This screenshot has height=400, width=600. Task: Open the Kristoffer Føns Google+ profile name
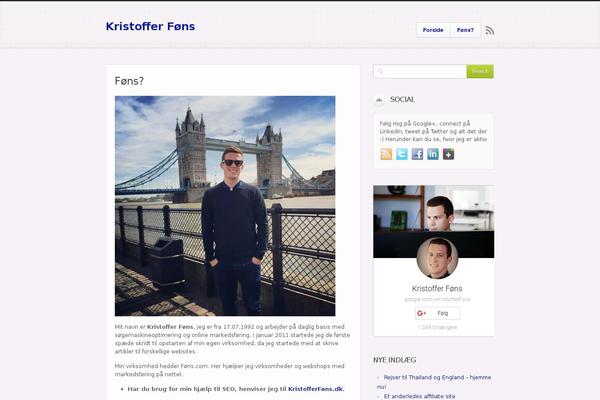coord(437,288)
